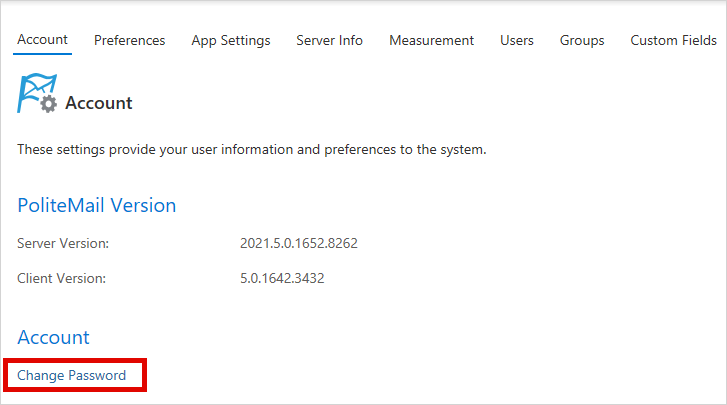This screenshot has width=727, height=405.
Task: Click the Change Password link
Action: coord(71,375)
